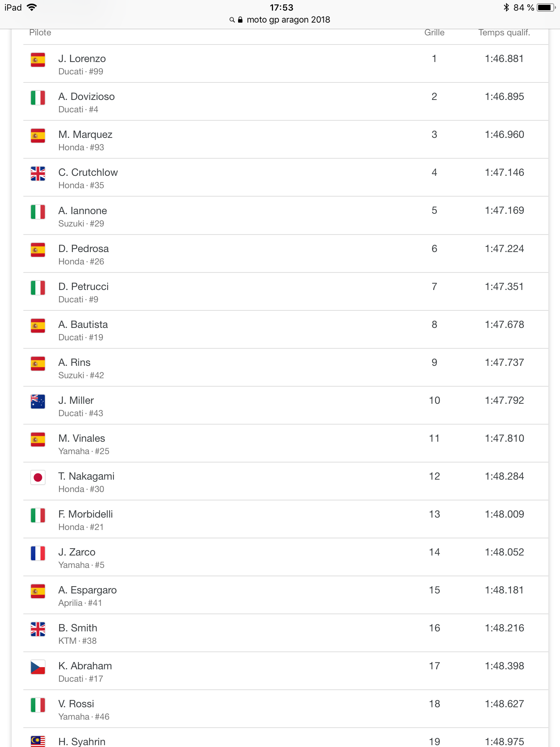Open M. Marquez rider entry
Image resolution: width=560 pixels, height=747 pixels.
(286, 140)
